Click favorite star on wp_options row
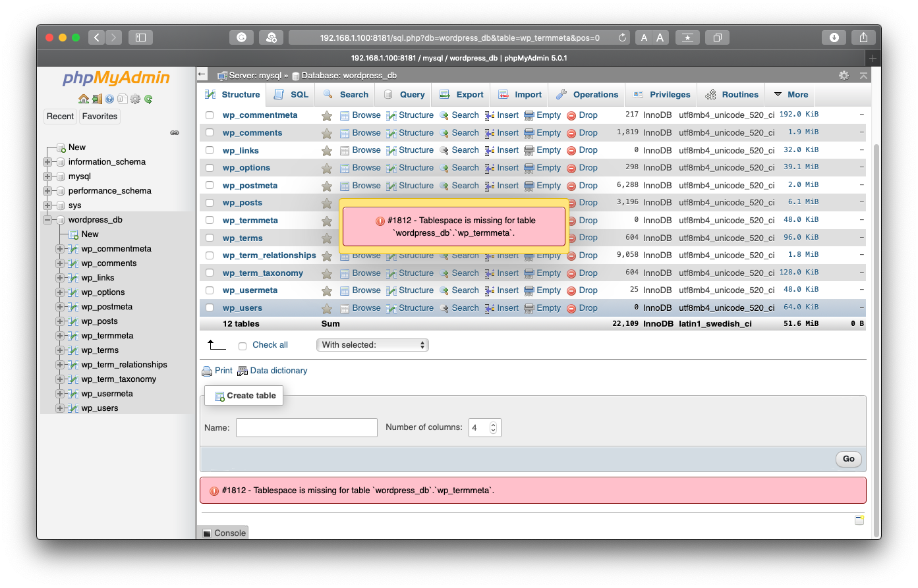 (x=326, y=169)
